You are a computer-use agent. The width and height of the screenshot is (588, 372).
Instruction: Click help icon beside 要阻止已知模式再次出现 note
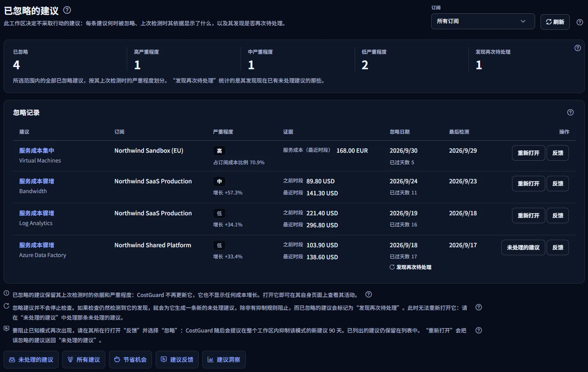[x=479, y=331]
